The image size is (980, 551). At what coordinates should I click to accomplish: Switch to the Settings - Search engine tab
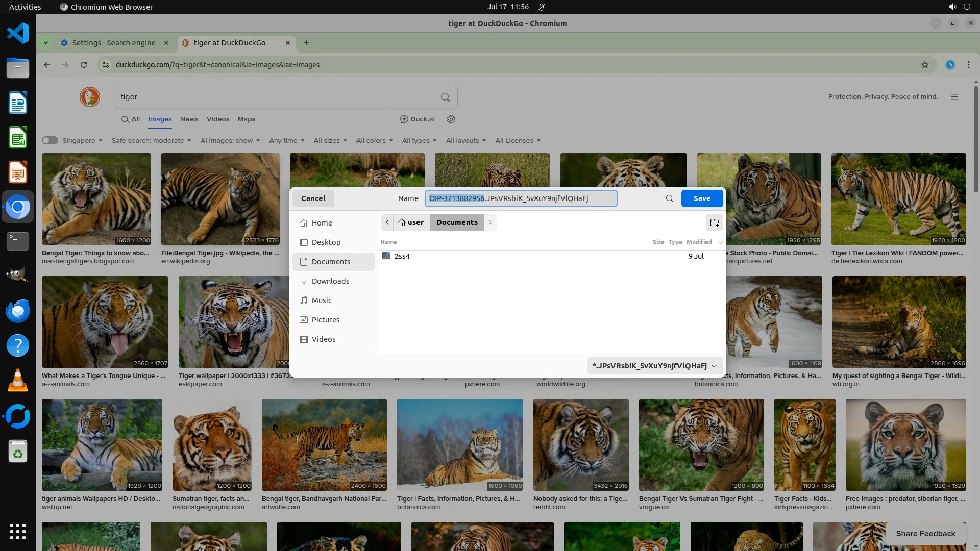[114, 43]
